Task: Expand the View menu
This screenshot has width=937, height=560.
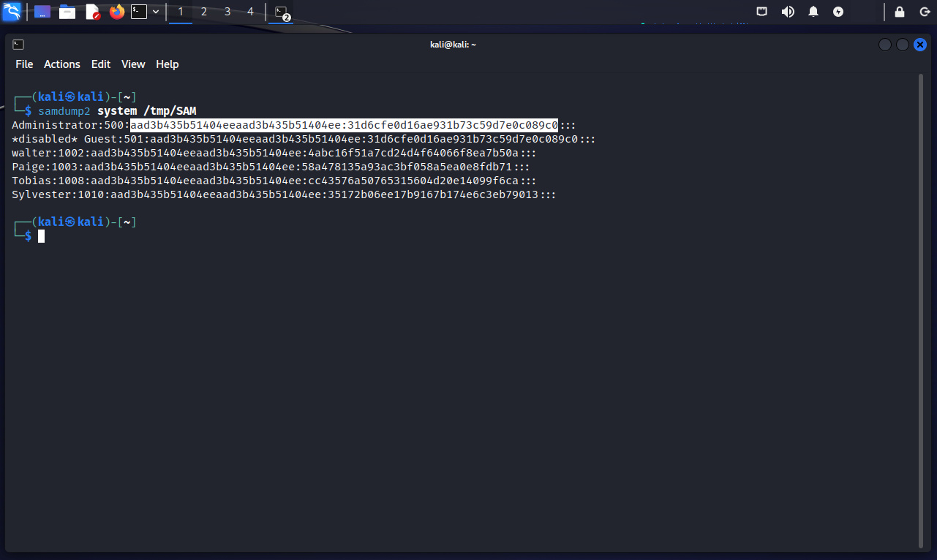Action: click(133, 64)
